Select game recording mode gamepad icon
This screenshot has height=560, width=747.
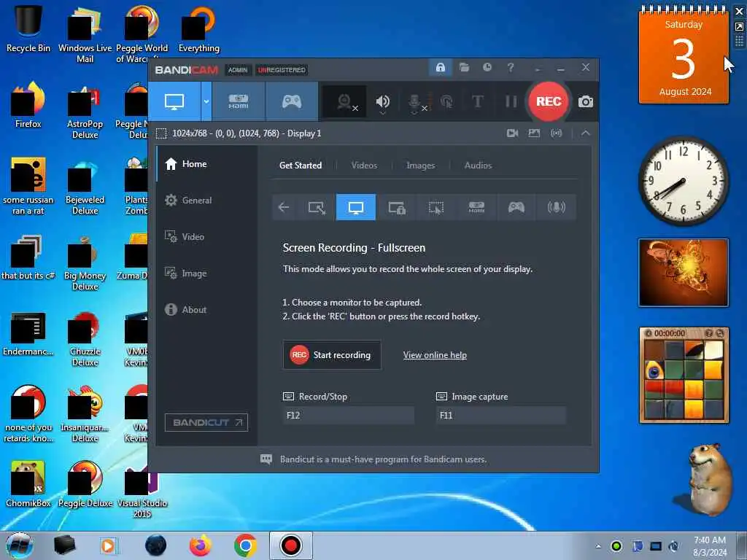point(292,101)
